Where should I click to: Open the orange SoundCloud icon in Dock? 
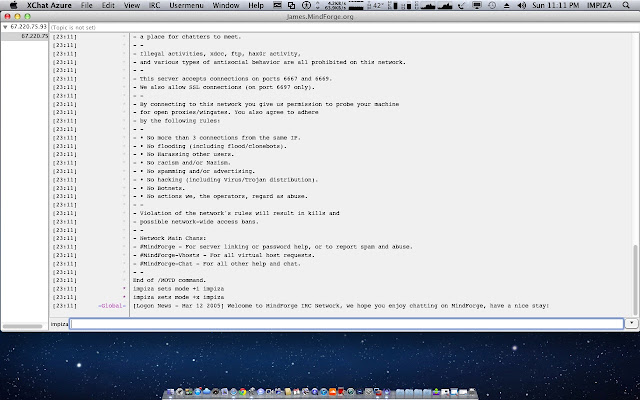(x=333, y=392)
